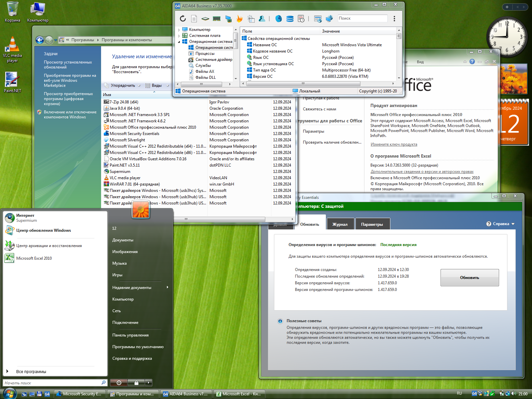Screen dimensions: 532x399
Task: Click the volume icon in system tray
Action: [513, 394]
